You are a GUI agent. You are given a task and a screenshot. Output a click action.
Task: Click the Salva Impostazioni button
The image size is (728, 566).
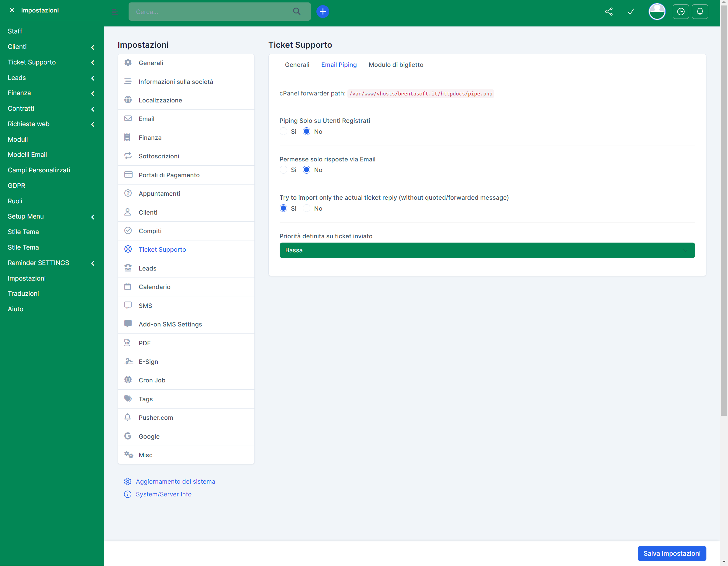(x=671, y=553)
